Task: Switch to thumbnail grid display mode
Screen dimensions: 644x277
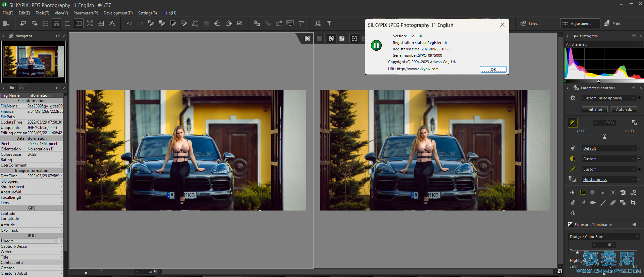Action: pos(45,24)
